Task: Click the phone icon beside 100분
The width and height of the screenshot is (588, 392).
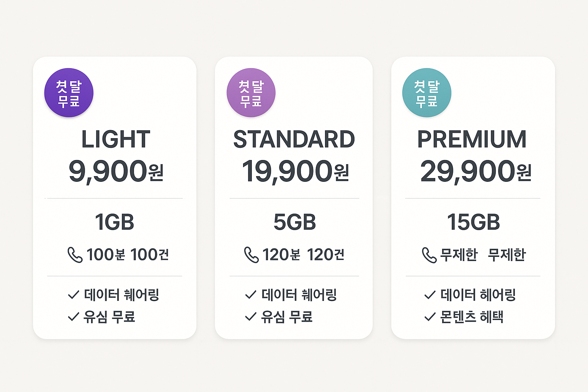Action: click(75, 255)
